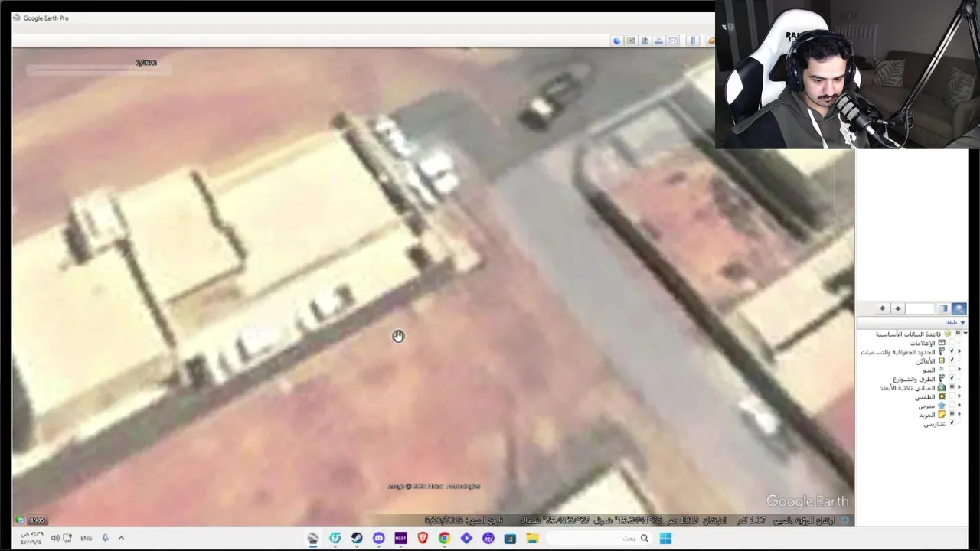Screen dimensions: 980x551
Task: Expand the الطقس weather layer node
Action: tap(959, 396)
